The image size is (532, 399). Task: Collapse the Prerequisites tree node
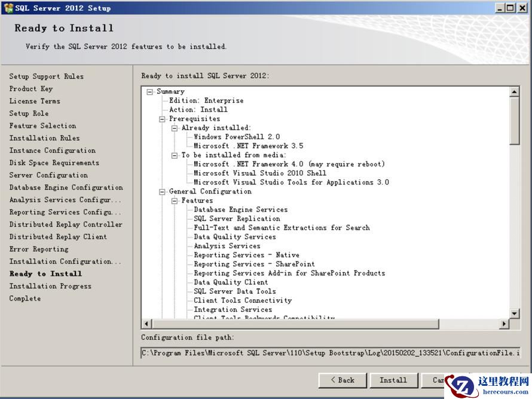162,119
